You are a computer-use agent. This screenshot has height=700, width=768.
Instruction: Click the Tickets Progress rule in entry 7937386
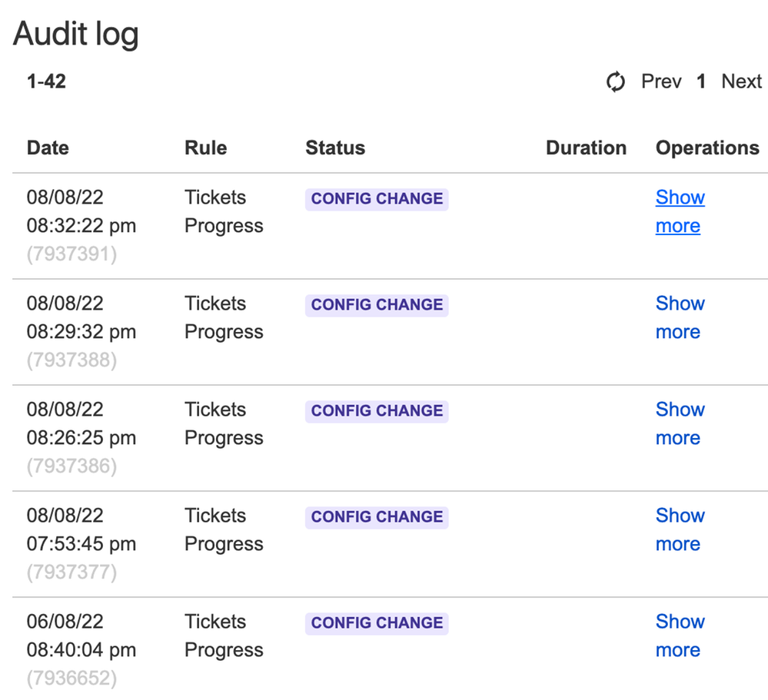[223, 423]
